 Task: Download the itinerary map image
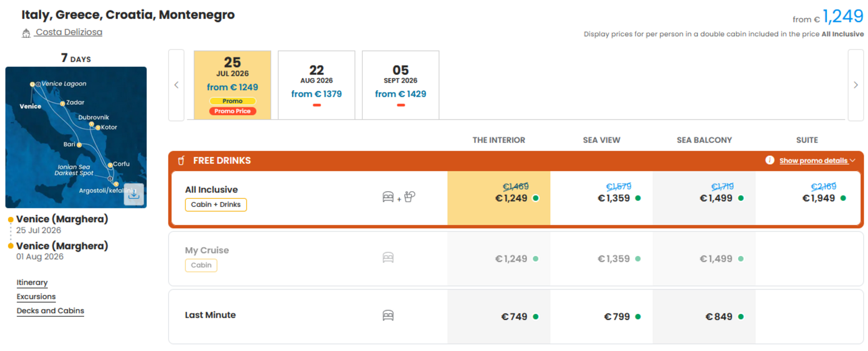[x=134, y=194]
